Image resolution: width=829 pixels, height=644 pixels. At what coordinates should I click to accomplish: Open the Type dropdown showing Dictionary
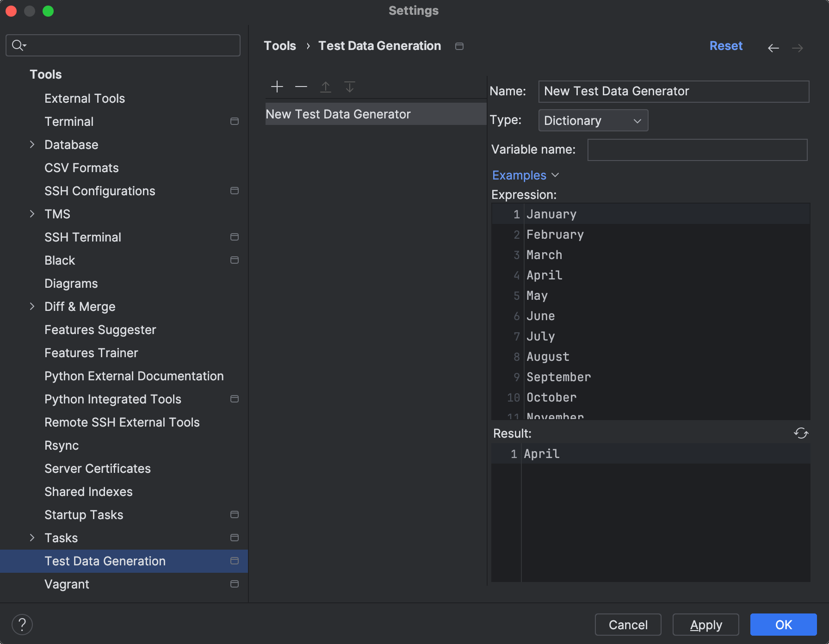point(593,120)
